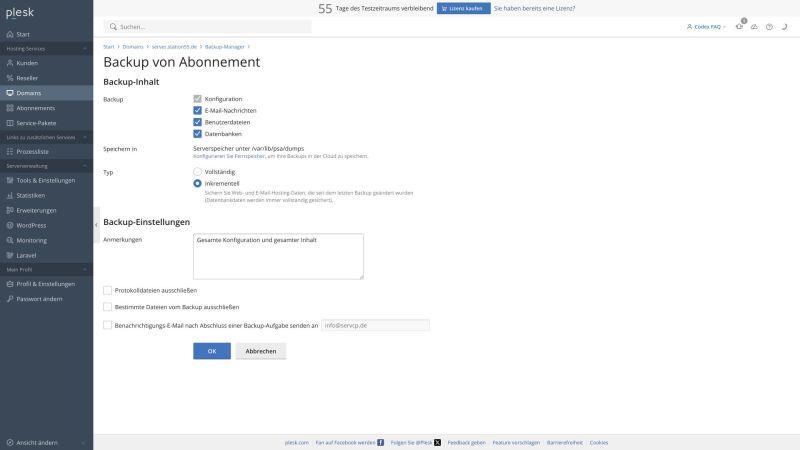Open Feature vorschlagen footer link
Screen dimensions: 800x450
click(x=516, y=442)
